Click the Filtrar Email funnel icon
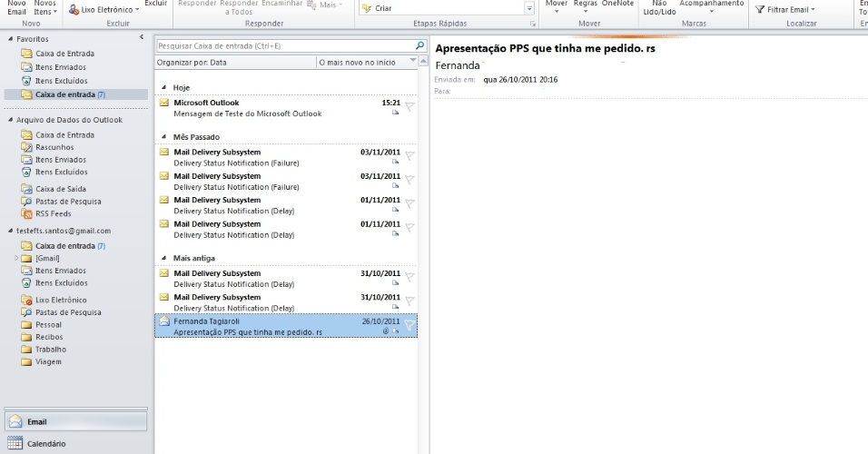Image resolution: width=868 pixels, height=454 pixels. tap(760, 9)
